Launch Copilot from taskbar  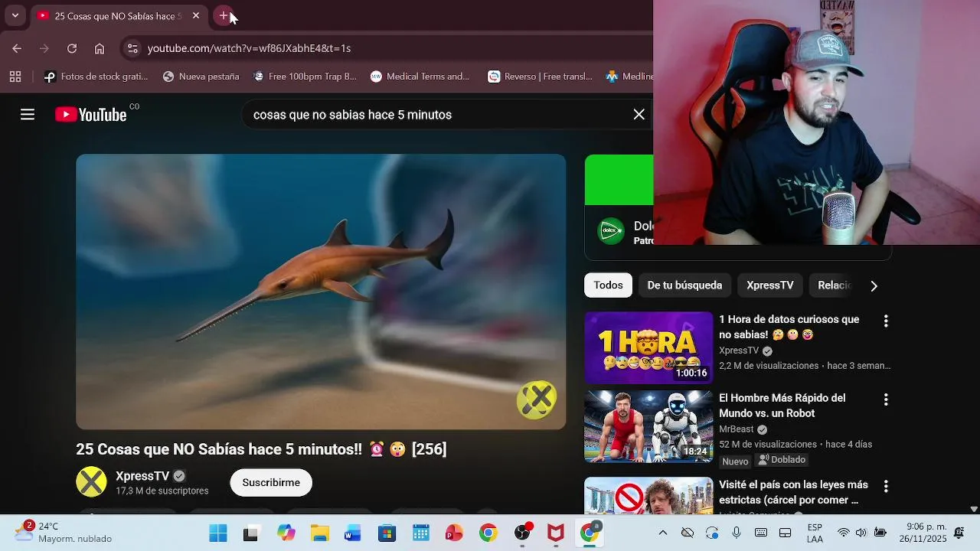point(286,533)
